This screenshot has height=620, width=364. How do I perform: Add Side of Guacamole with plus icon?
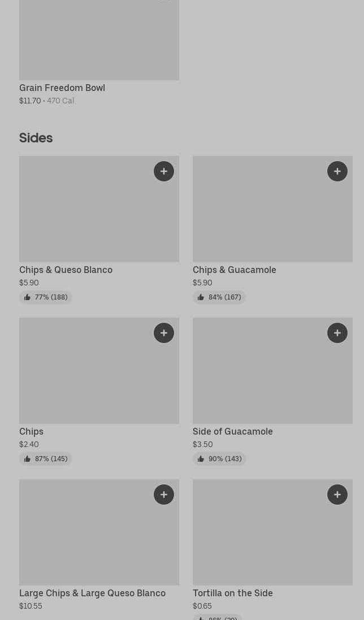coord(337,333)
